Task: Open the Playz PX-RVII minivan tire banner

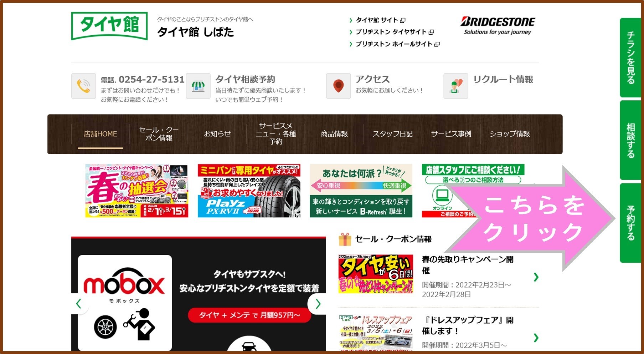Action: [x=249, y=191]
